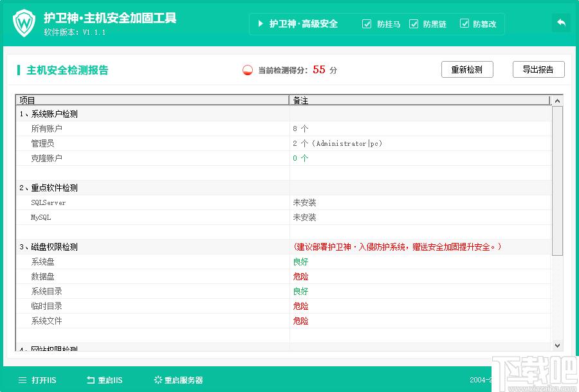The image size is (579, 392).
Task: Select the 3、磁盘权限检测 row
Action: (x=283, y=247)
